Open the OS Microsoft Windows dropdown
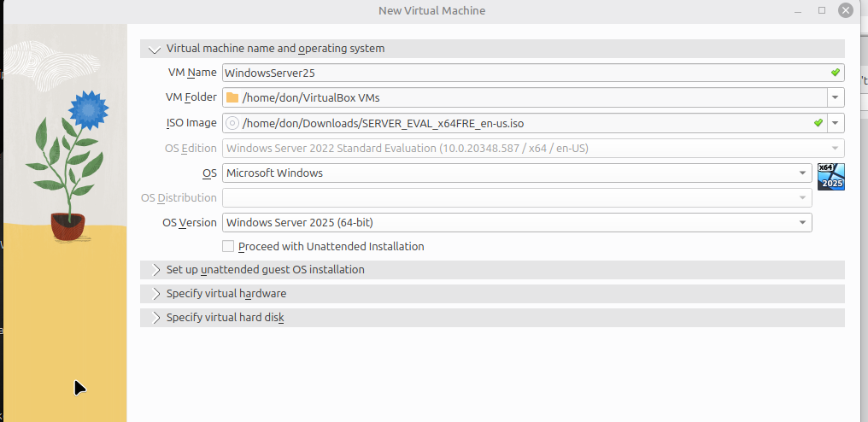Screen dimensions: 868x422 click(517, 173)
